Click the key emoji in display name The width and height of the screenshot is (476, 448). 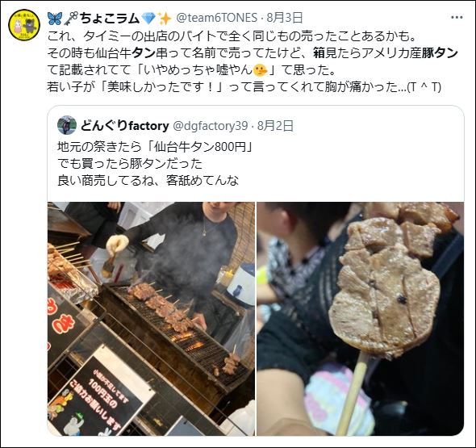point(71,19)
